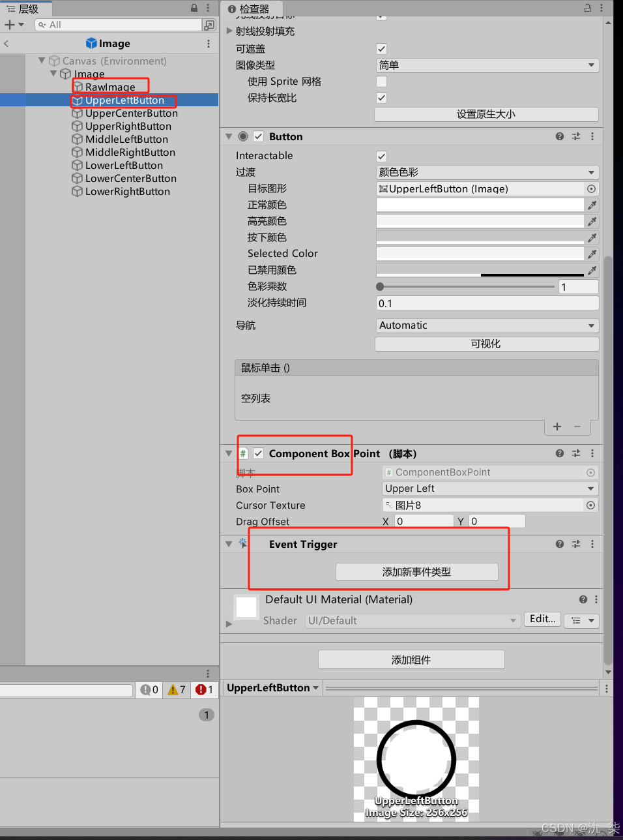Click the 可视化 button

[x=487, y=344]
